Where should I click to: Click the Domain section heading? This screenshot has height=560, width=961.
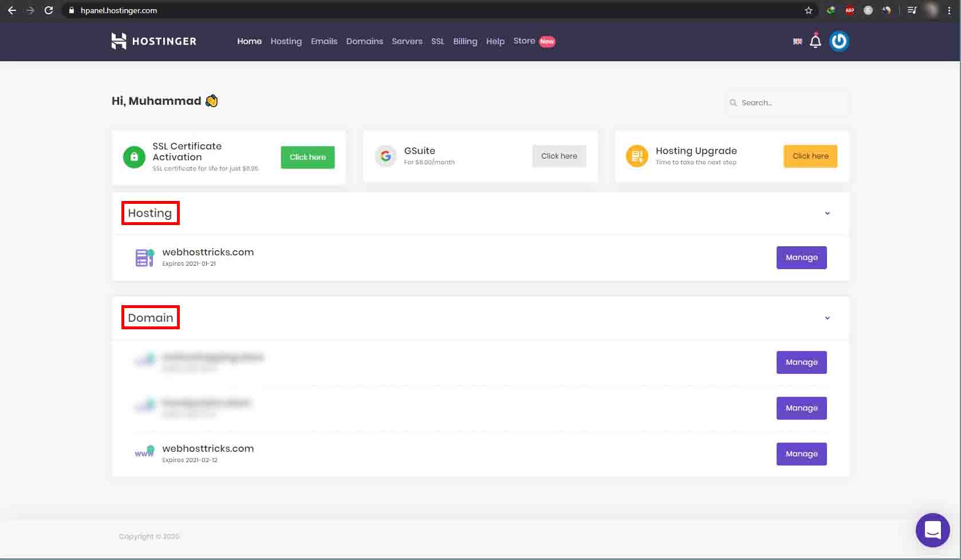click(x=151, y=318)
